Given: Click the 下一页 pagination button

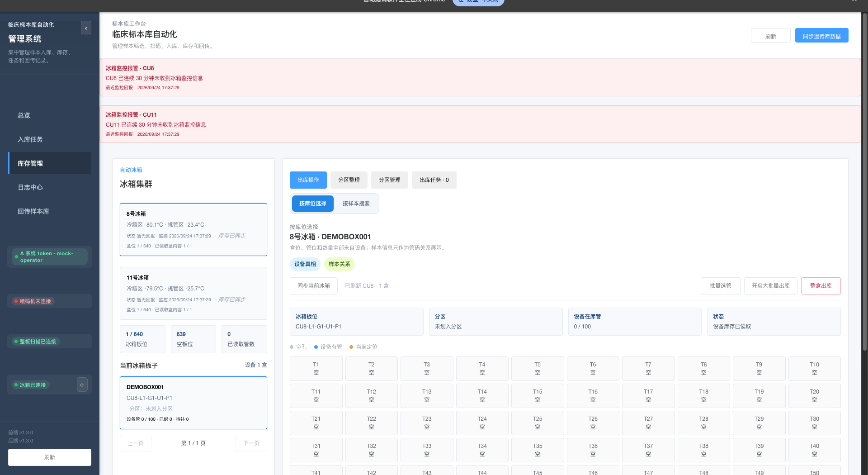Looking at the screenshot, I should click(x=251, y=443).
